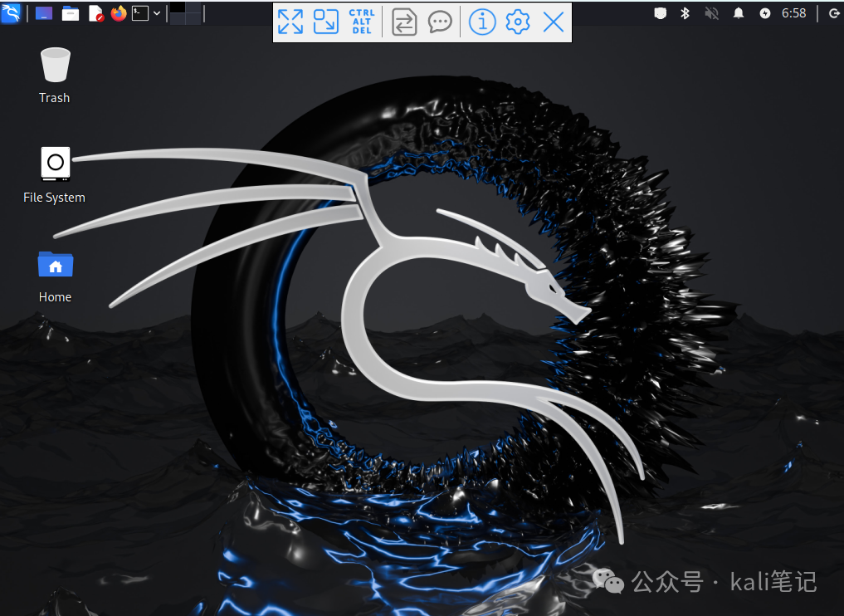Open the terminal emulator from the panel

tap(140, 13)
